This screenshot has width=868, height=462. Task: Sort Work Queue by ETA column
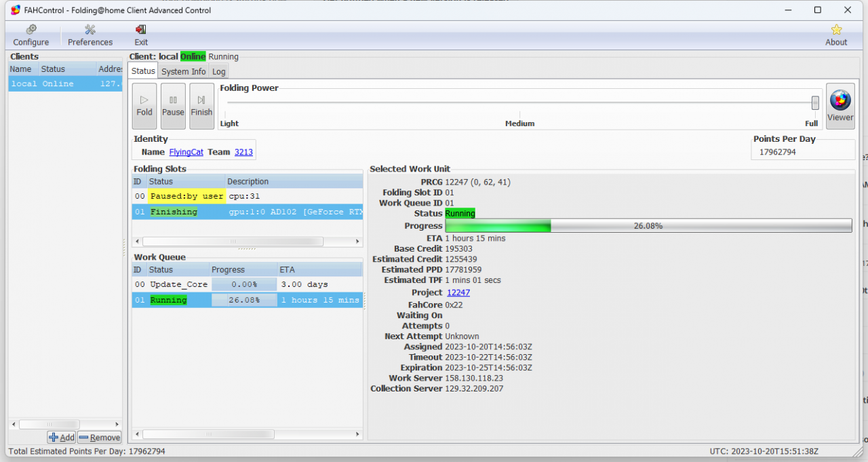(x=319, y=269)
